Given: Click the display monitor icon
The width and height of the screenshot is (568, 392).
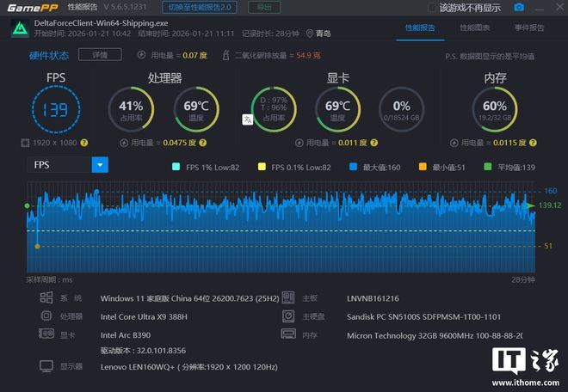Looking at the screenshot, I should tap(46, 366).
